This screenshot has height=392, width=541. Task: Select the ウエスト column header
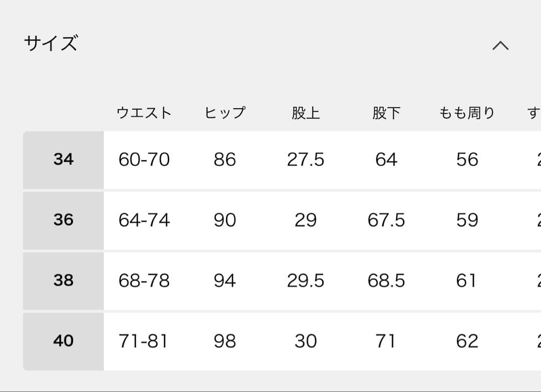coord(144,113)
